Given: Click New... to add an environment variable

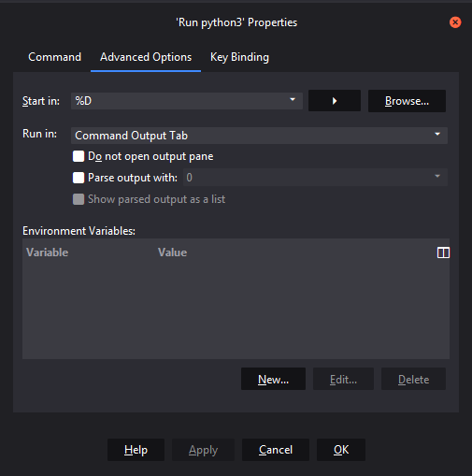Looking at the screenshot, I should point(273,379).
